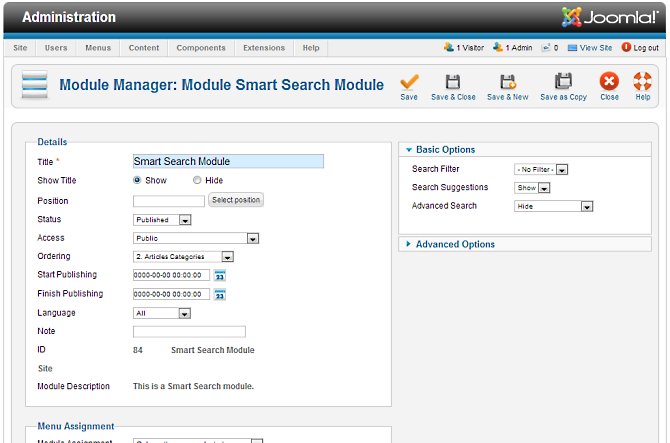Image resolution: width=670 pixels, height=443 pixels.
Task: Click the View Site link text
Action: [x=596, y=48]
